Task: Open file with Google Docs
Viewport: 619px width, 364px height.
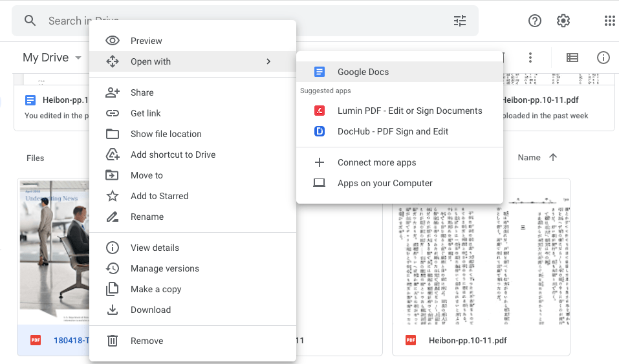Action: (x=363, y=72)
